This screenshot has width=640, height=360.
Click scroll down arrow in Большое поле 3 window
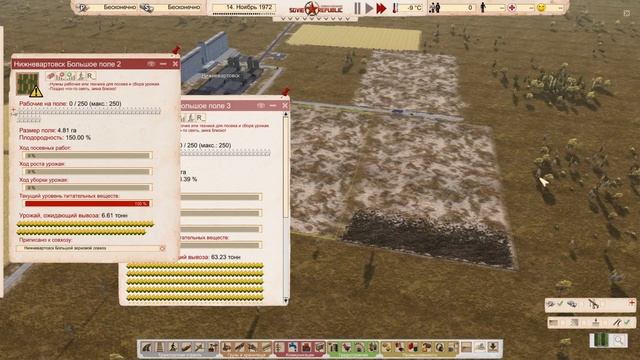(285, 300)
